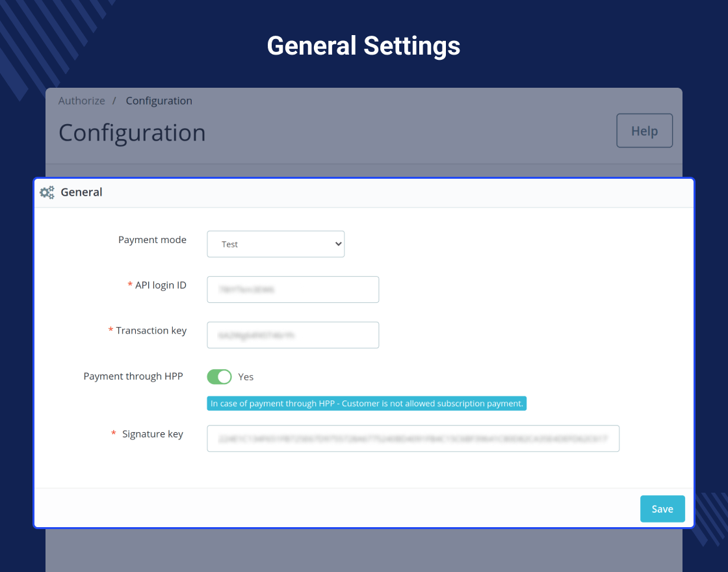This screenshot has width=728, height=572.
Task: Click the General panel gears icon
Action: 47,192
